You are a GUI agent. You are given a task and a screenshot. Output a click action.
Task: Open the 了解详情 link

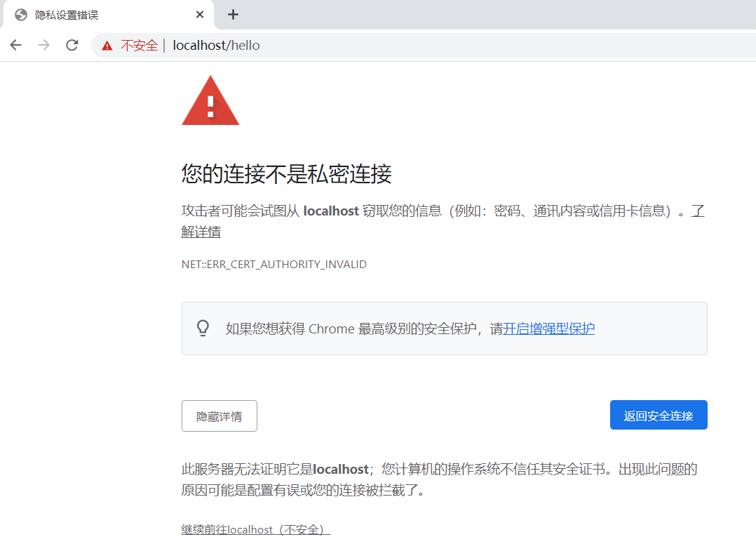click(201, 232)
